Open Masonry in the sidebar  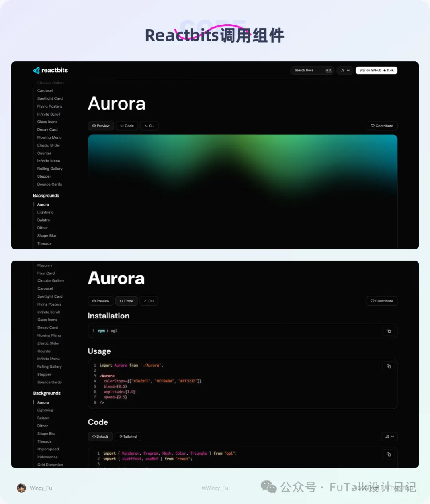coord(45,265)
